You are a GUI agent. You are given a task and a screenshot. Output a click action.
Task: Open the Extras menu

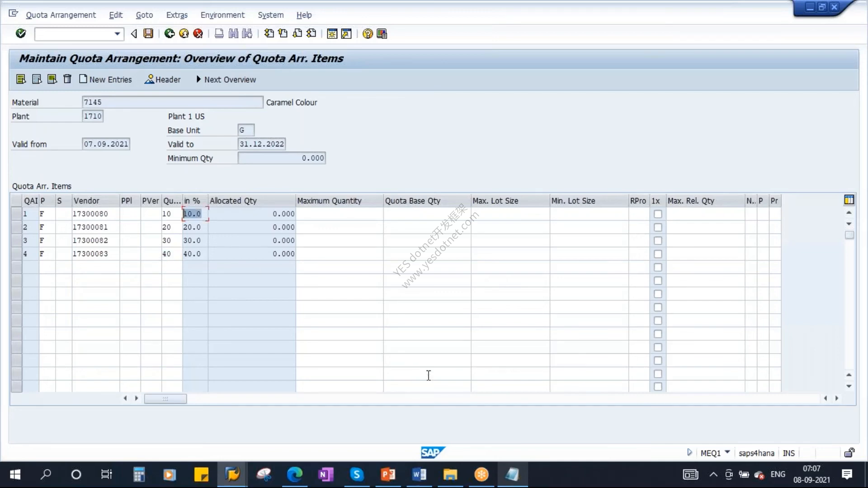click(177, 15)
